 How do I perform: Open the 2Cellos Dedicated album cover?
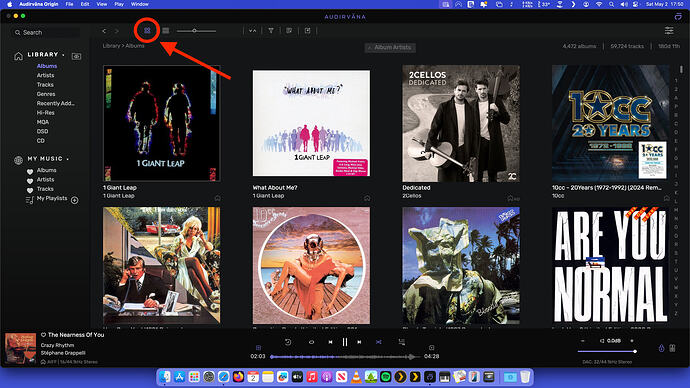461,123
